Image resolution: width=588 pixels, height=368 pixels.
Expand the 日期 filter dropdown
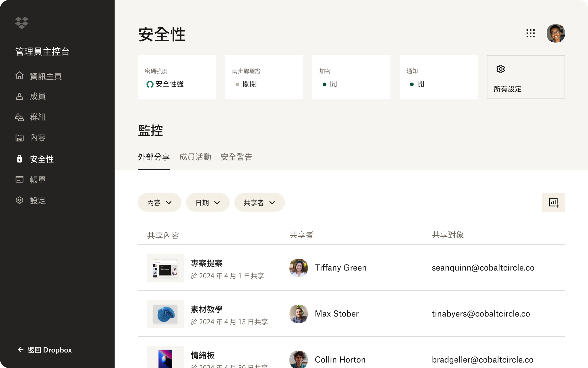click(x=208, y=202)
